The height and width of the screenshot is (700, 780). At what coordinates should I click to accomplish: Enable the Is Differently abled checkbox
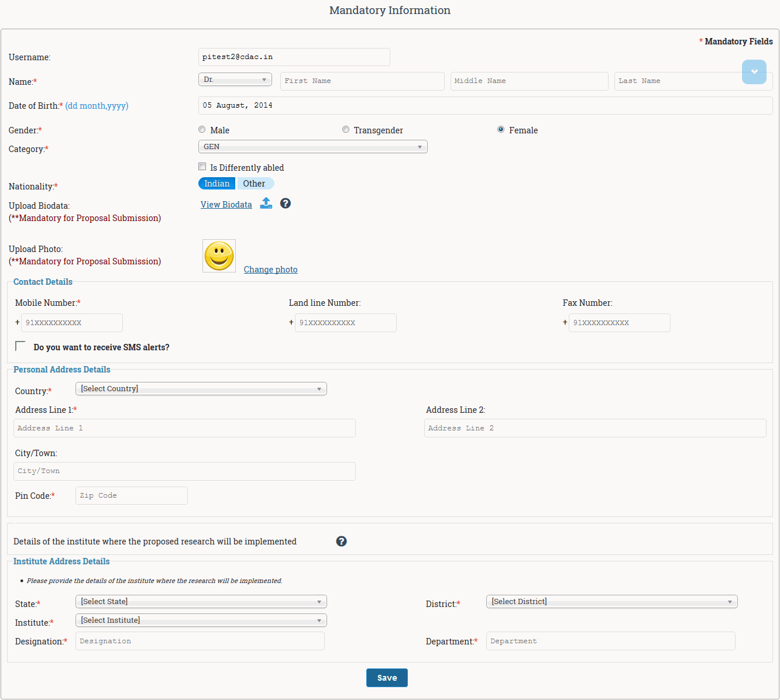(x=202, y=167)
